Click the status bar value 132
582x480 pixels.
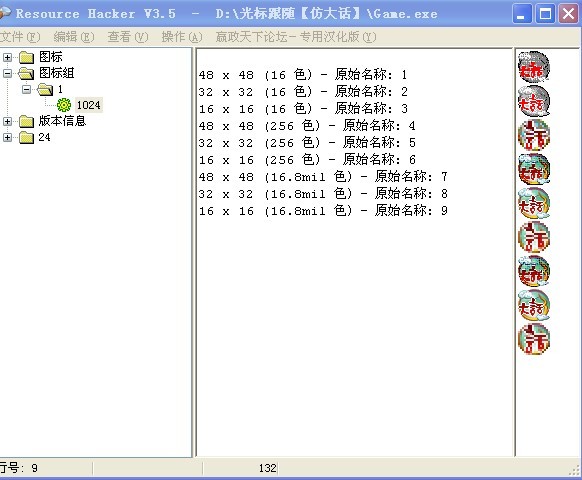tap(268, 468)
